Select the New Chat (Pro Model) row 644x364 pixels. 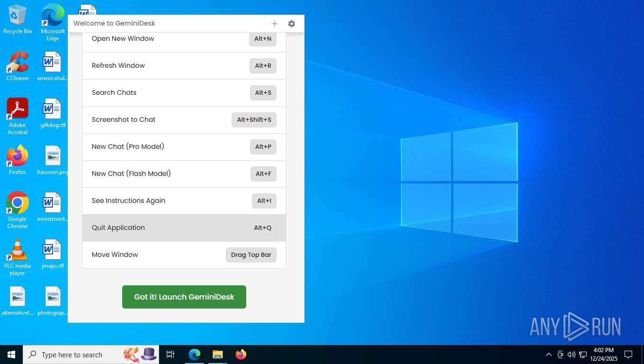coord(184,147)
